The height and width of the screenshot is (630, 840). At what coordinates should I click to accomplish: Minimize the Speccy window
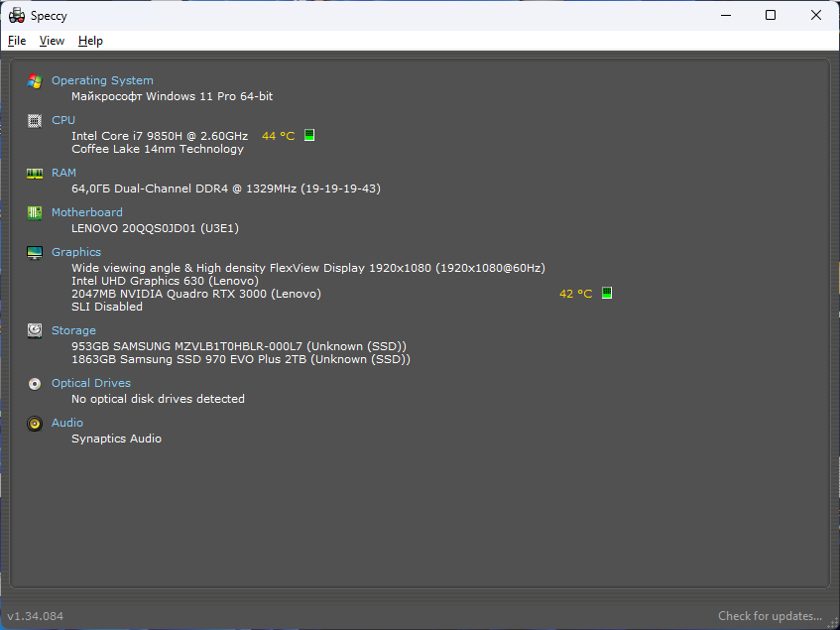726,15
